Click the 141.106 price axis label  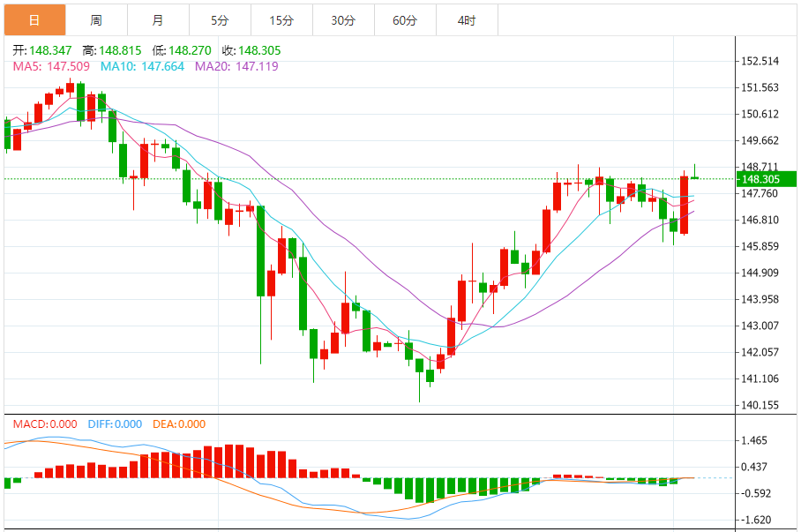[x=760, y=378]
